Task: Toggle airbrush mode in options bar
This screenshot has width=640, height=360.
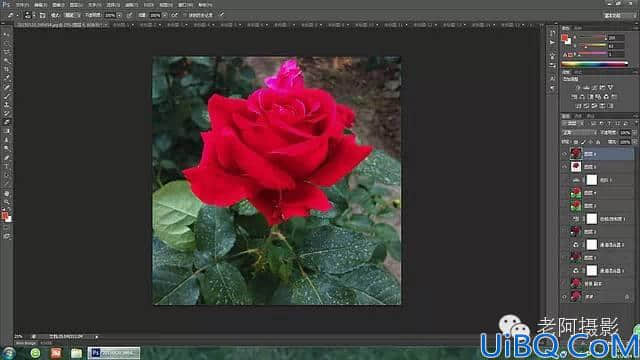Action: (174, 15)
